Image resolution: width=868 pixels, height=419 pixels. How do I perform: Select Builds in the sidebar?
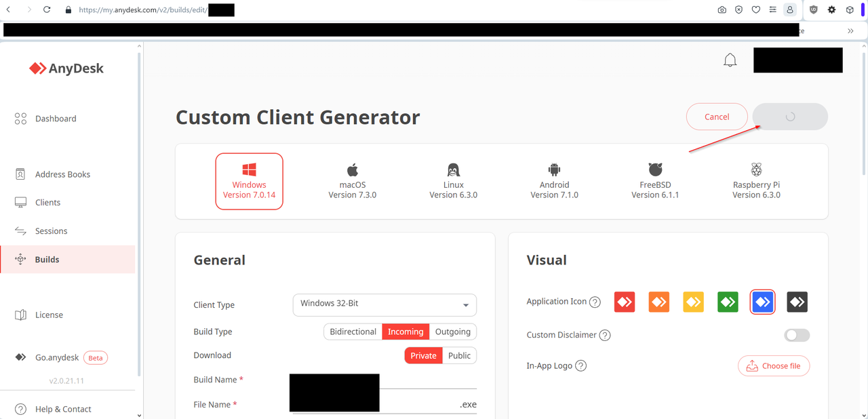coord(68,260)
